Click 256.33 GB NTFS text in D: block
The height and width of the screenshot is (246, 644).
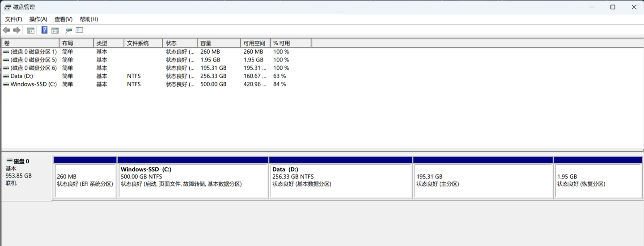point(293,177)
